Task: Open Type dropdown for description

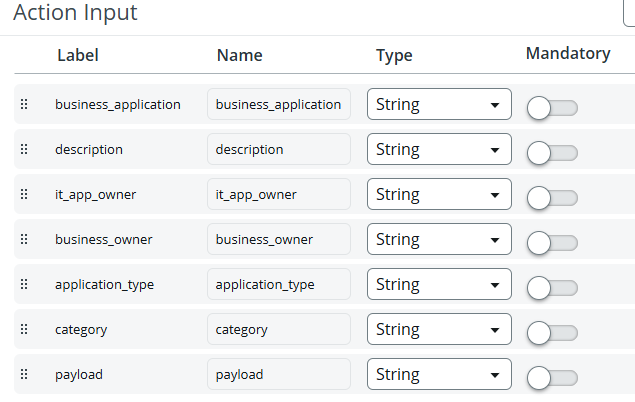Action: 439,150
